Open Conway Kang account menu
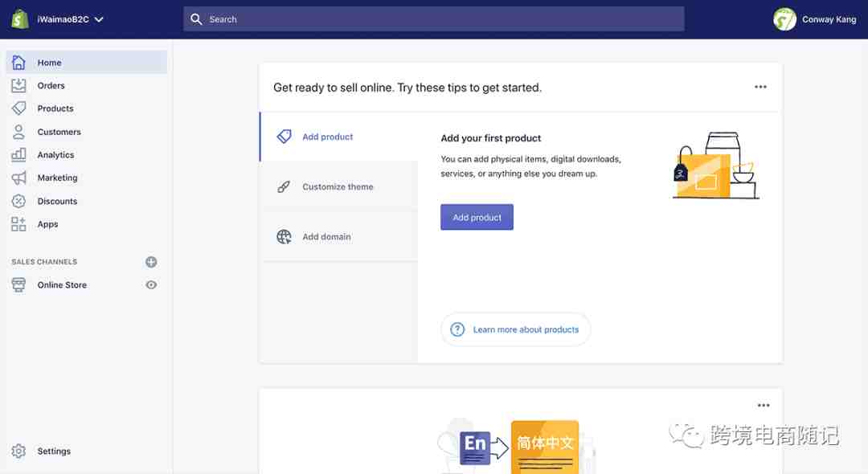The height and width of the screenshot is (474, 868). tap(815, 19)
